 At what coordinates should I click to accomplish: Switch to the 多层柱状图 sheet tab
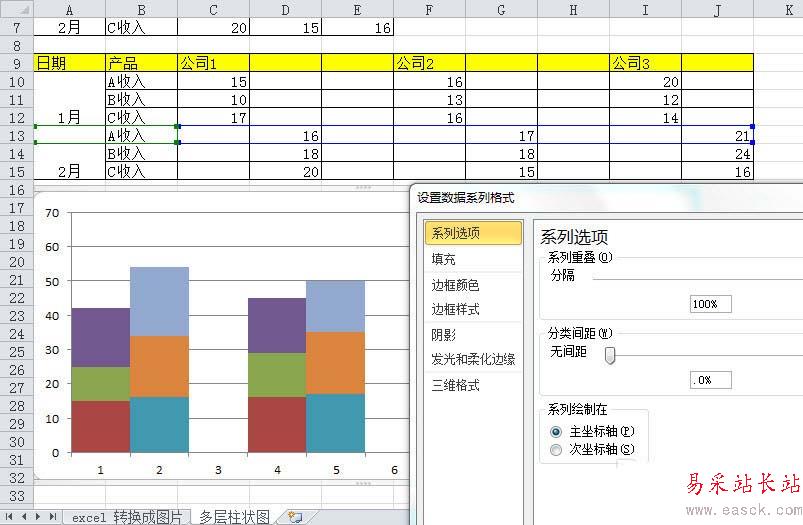pos(234,517)
